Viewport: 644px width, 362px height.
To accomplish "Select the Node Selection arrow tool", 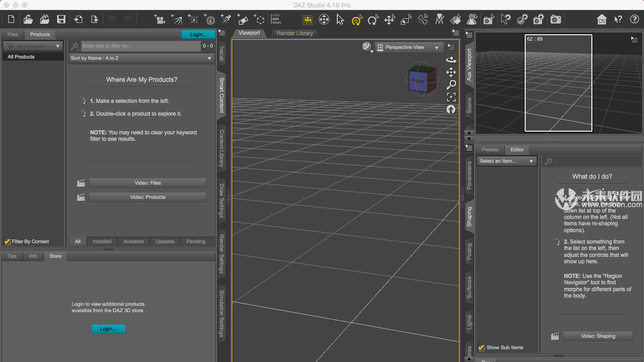I will click(x=340, y=19).
